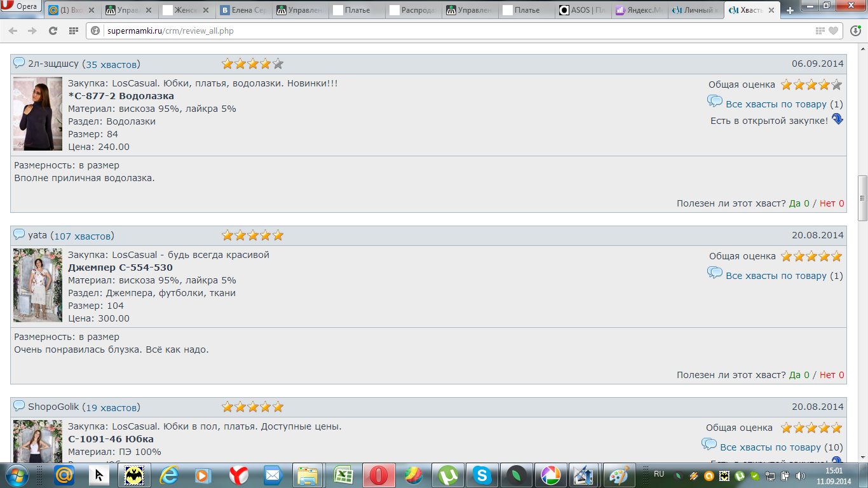Click the five-star rating in yata header

click(x=252, y=235)
